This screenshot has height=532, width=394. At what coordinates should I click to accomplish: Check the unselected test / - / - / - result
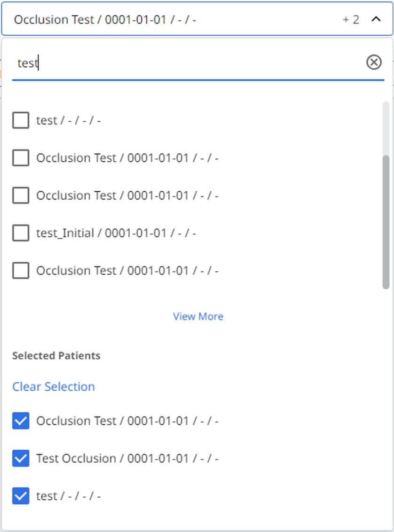[21, 120]
